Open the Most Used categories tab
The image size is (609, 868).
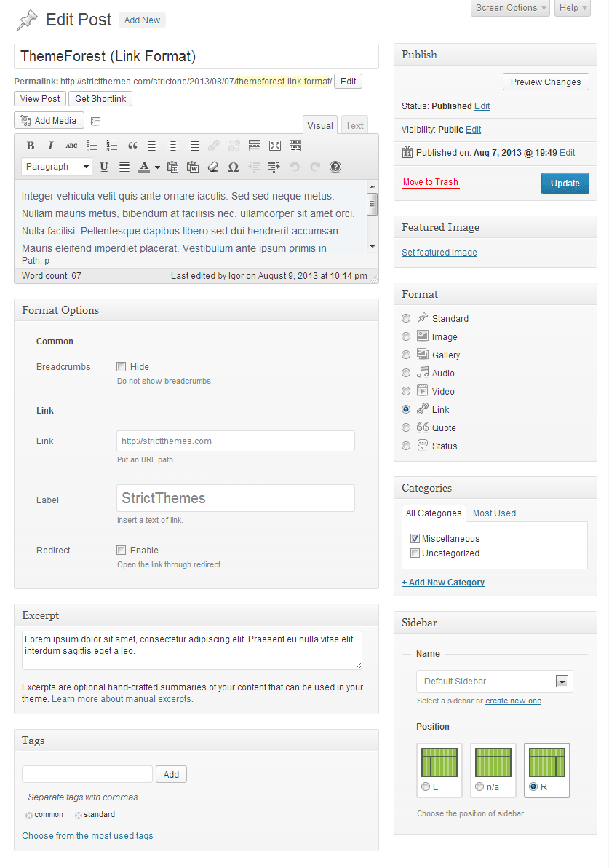(x=494, y=513)
